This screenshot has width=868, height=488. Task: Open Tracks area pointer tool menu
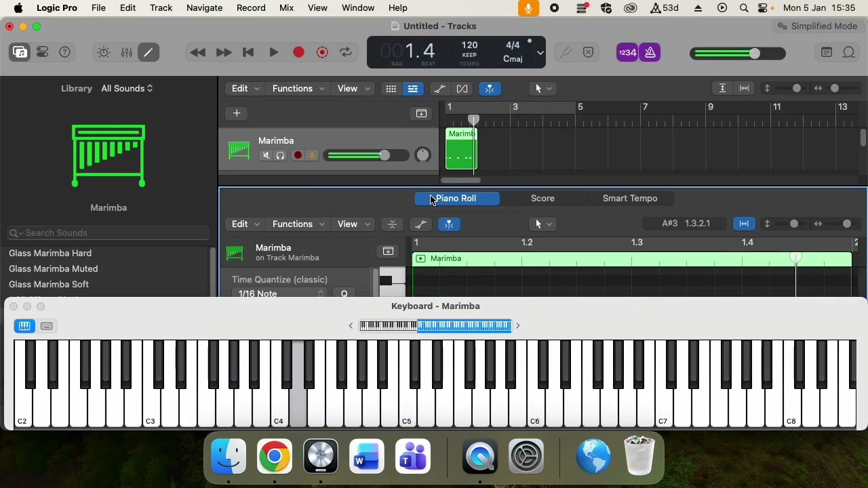pos(544,89)
